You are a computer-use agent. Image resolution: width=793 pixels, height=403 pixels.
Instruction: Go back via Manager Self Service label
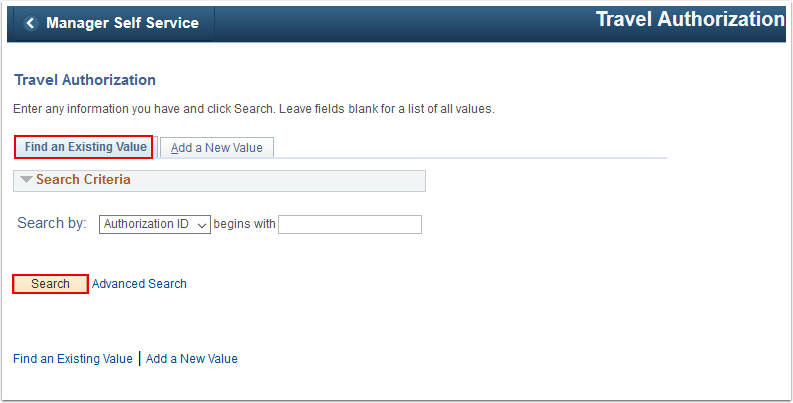[x=122, y=23]
